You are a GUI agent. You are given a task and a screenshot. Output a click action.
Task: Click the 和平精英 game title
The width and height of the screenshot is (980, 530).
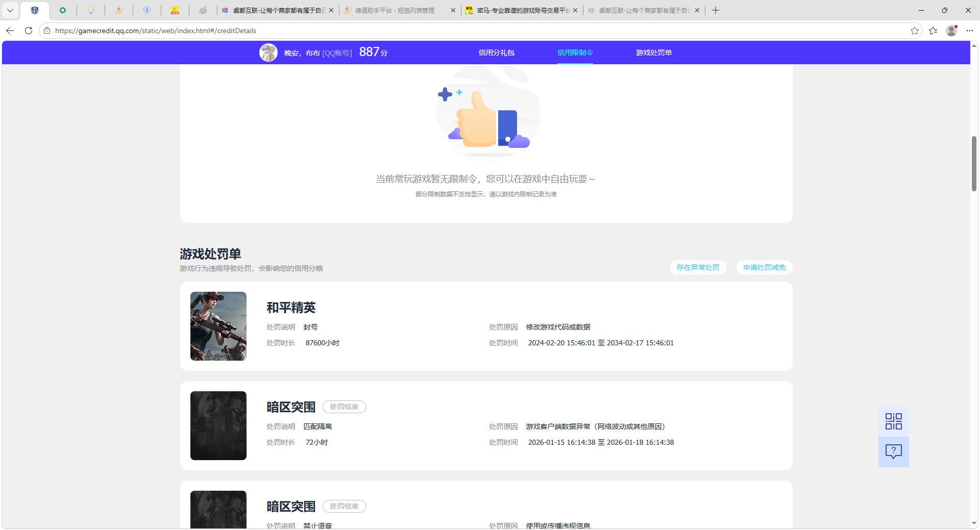pyautogui.click(x=291, y=308)
